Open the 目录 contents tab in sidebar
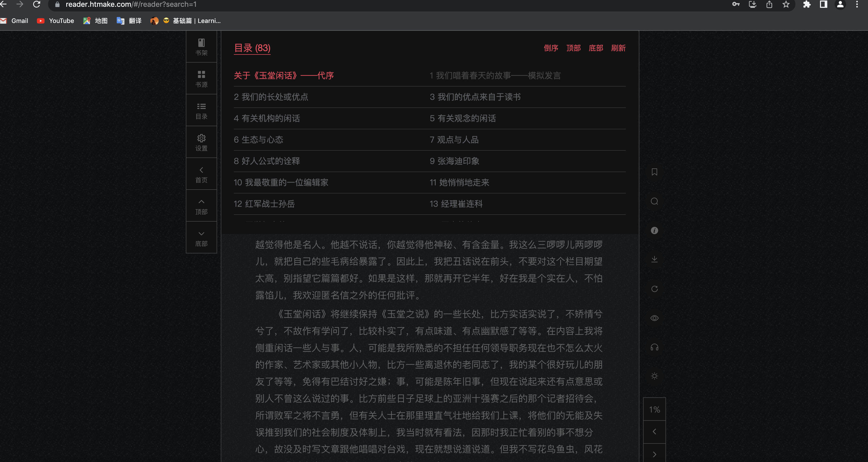This screenshot has width=868, height=462. click(x=201, y=111)
